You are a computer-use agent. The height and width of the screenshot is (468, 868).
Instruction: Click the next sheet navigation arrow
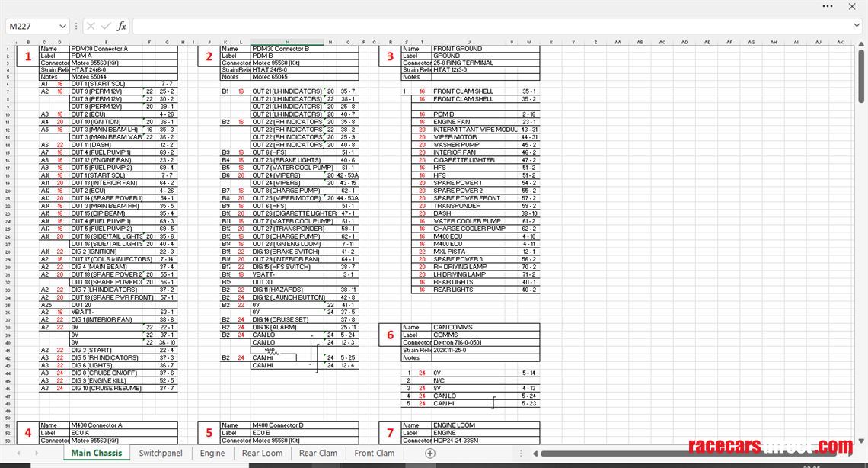click(37, 454)
